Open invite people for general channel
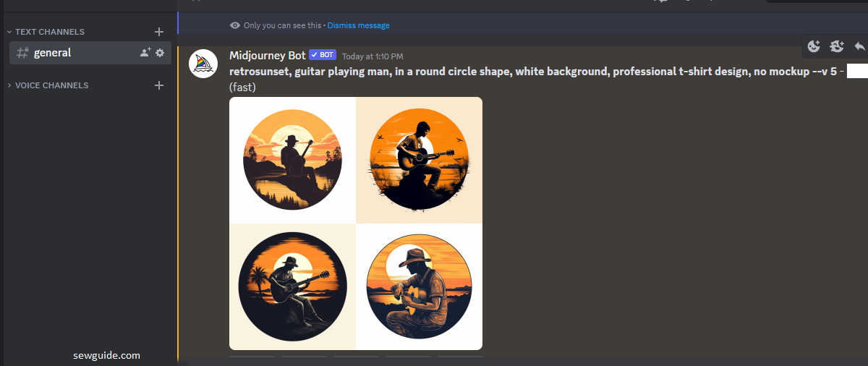This screenshot has width=868, height=366. (x=145, y=53)
